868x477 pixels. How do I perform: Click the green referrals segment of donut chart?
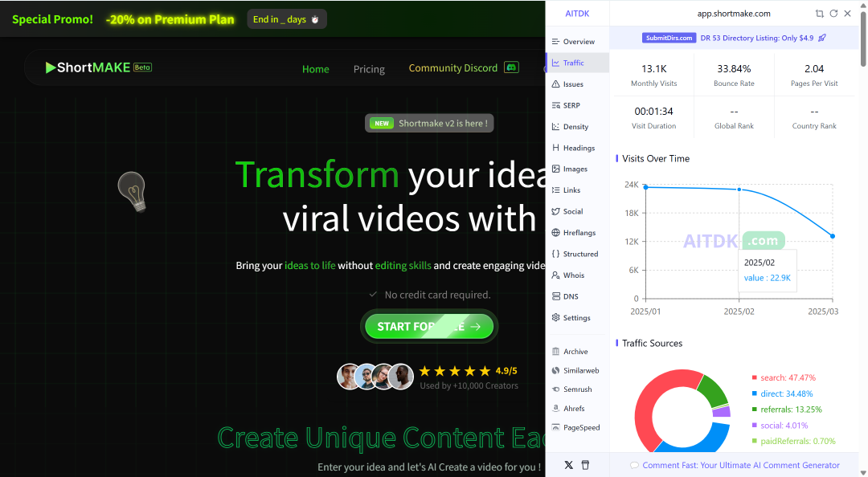pyautogui.click(x=714, y=392)
